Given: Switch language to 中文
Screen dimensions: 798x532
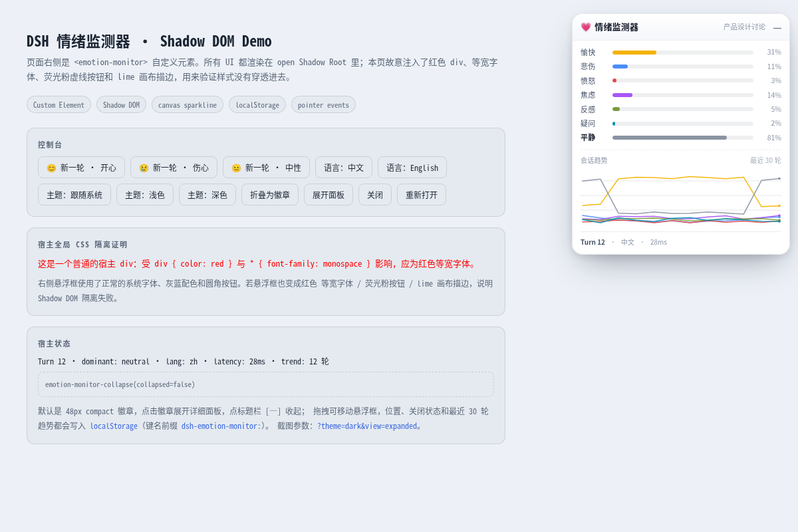Looking at the screenshot, I should pyautogui.click(x=344, y=168).
